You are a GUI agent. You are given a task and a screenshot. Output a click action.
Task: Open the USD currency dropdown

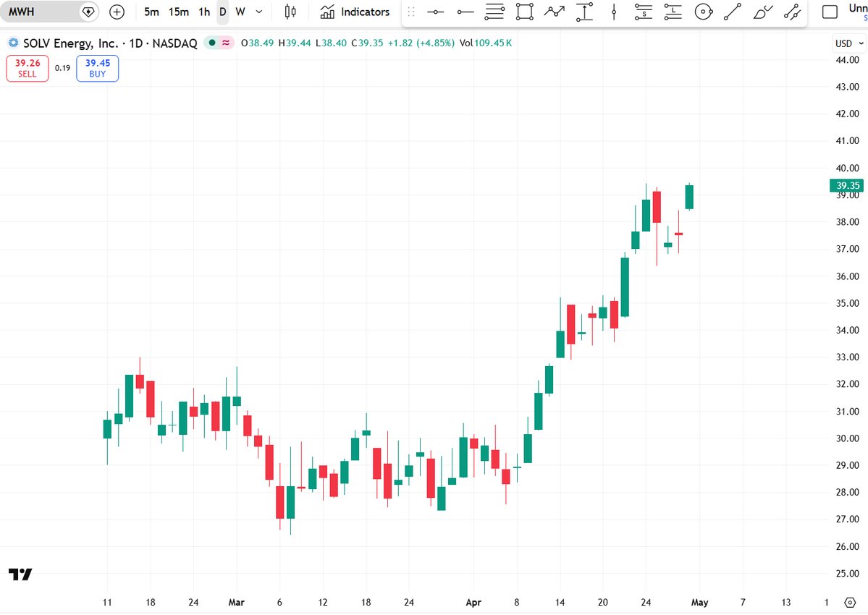point(848,43)
